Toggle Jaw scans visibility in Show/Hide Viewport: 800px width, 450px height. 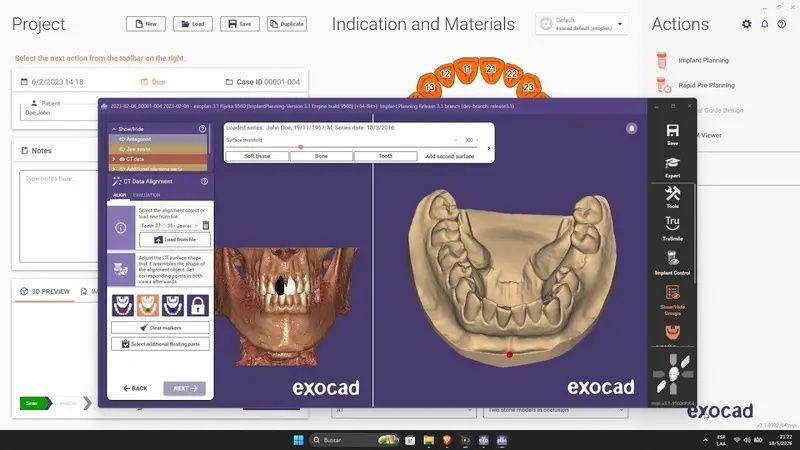tap(122, 149)
